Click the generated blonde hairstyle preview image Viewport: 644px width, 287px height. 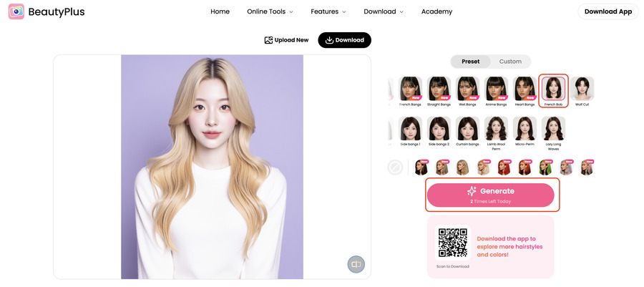(x=212, y=167)
